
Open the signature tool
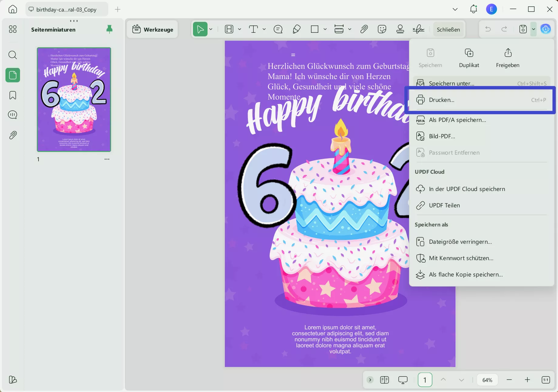(418, 29)
